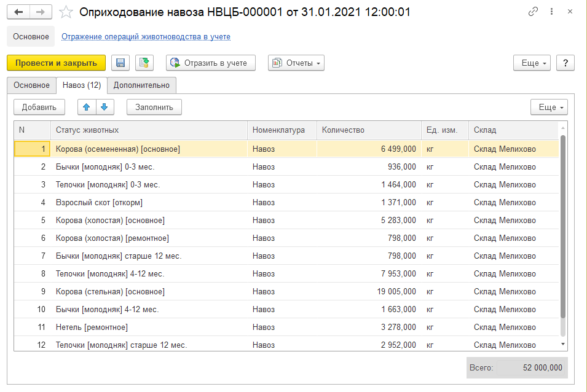Image resolution: width=587 pixels, height=392 pixels.
Task: Copy the document link via chain icon
Action: (532, 12)
